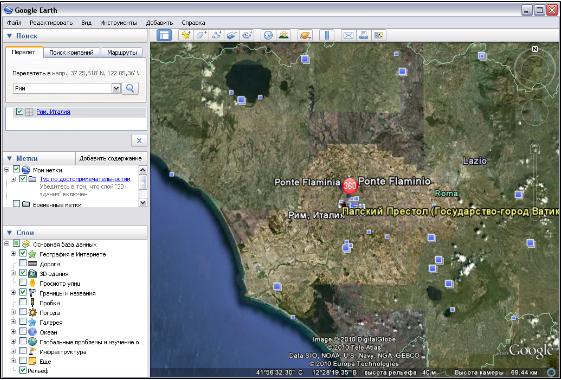The width and height of the screenshot is (561, 380).
Task: Collapse the Слои panel
Action: [9, 233]
